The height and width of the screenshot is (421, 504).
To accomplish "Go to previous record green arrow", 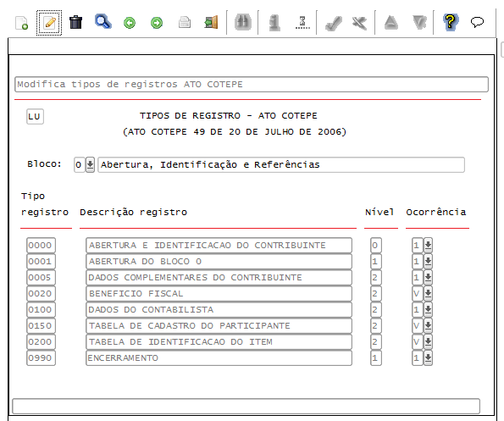I will click(130, 23).
